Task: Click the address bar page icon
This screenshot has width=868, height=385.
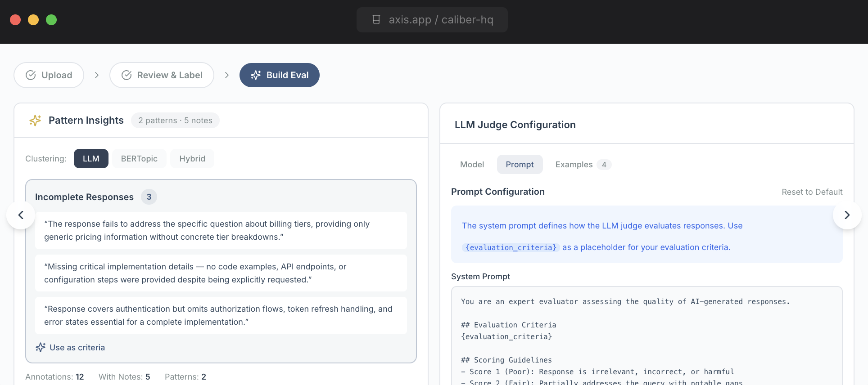Action: pyautogui.click(x=376, y=20)
